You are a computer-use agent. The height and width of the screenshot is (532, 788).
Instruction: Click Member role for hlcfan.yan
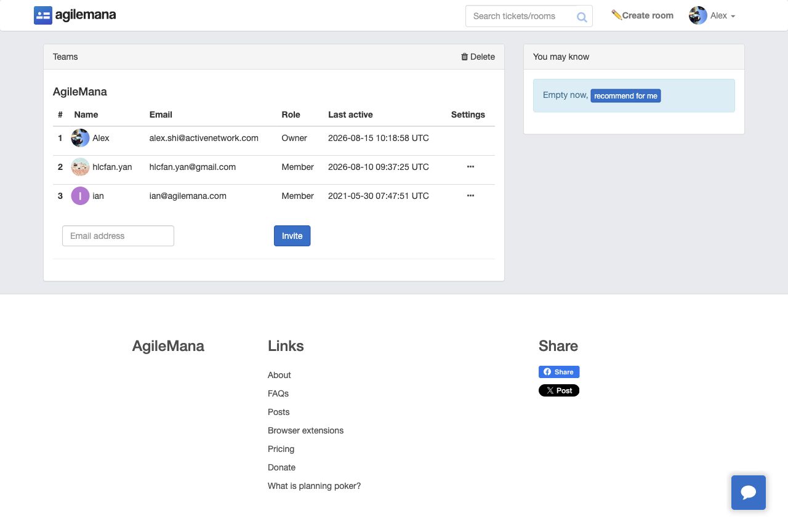(x=298, y=167)
